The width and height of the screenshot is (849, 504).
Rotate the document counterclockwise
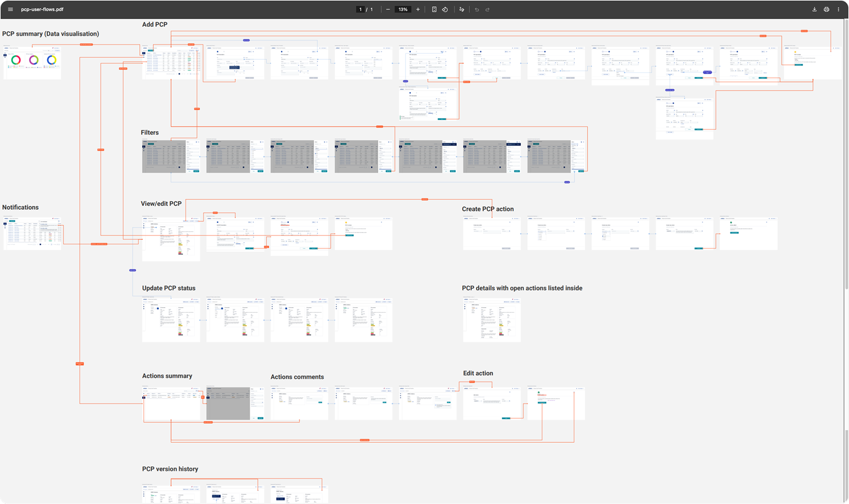pyautogui.click(x=445, y=9)
